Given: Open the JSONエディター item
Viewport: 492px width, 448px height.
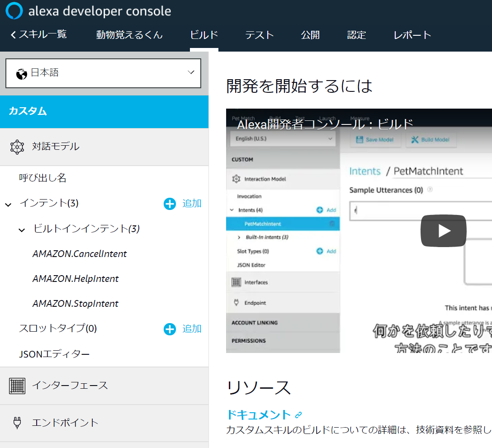Looking at the screenshot, I should click(x=54, y=354).
